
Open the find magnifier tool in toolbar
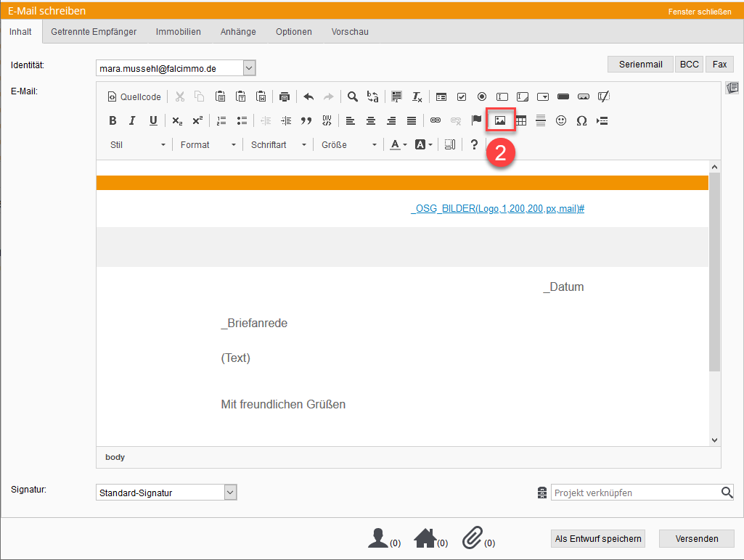(x=352, y=96)
